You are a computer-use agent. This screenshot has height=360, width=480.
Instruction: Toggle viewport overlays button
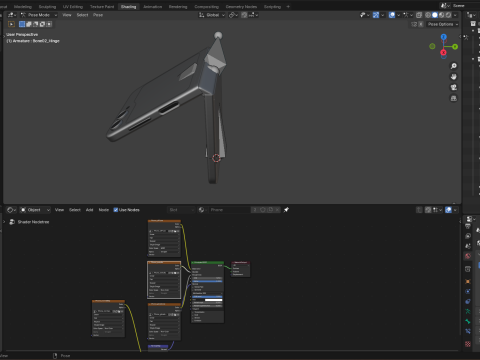click(x=392, y=15)
